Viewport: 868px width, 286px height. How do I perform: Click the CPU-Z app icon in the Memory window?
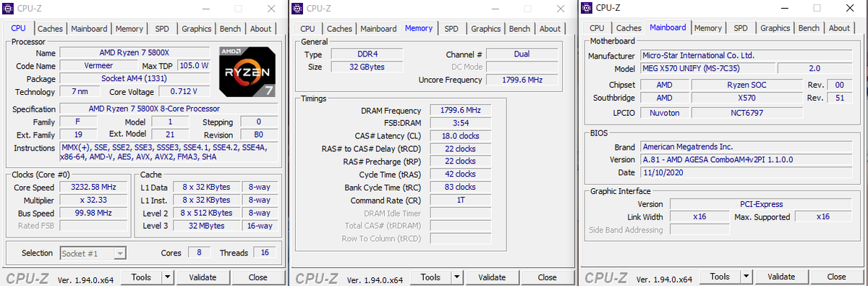click(x=298, y=9)
